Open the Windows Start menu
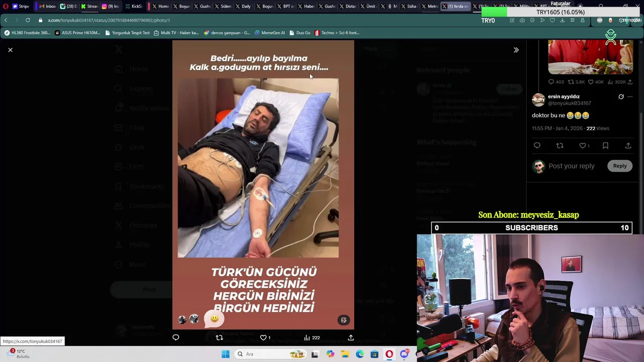This screenshot has height=362, width=644. click(x=225, y=354)
